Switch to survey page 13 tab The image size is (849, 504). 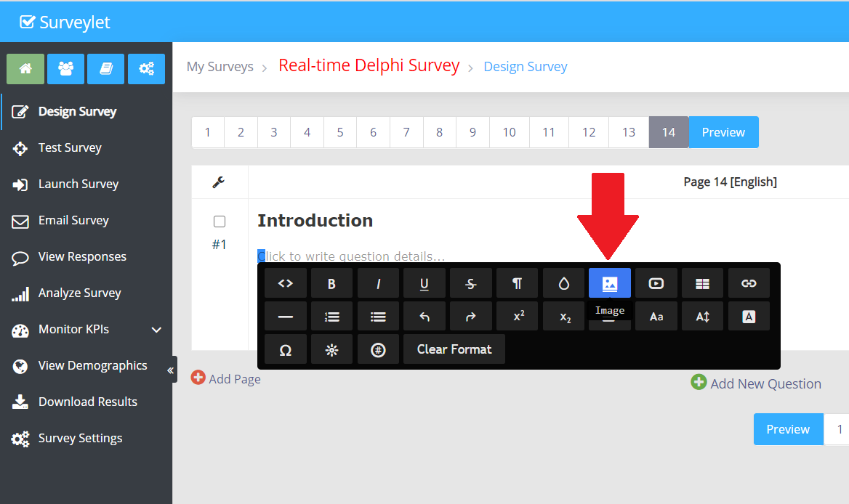point(629,132)
